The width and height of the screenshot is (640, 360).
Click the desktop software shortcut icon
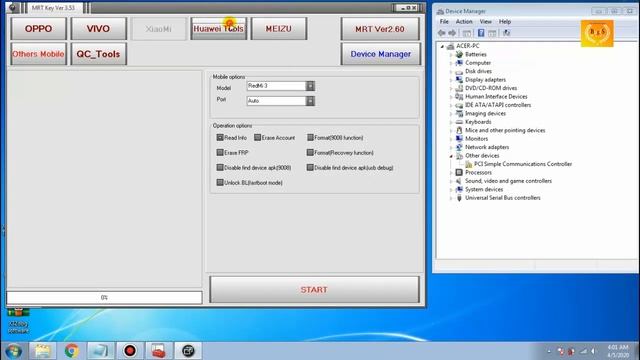tap(18, 320)
